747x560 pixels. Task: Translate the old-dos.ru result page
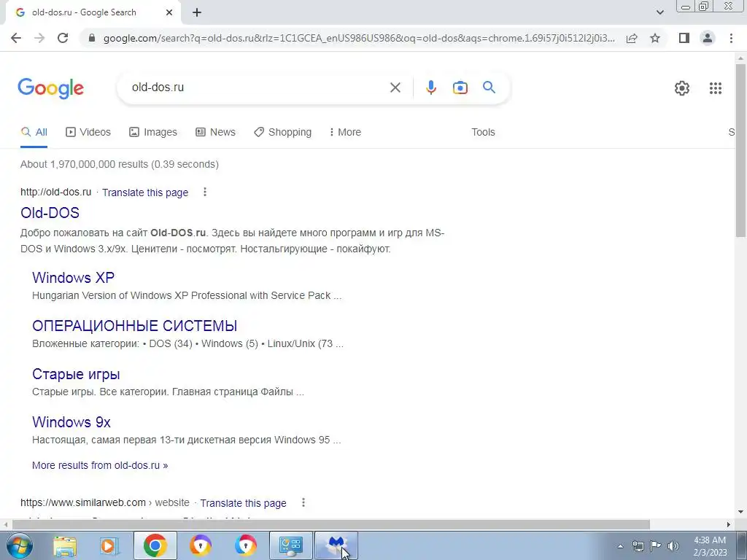coord(145,192)
